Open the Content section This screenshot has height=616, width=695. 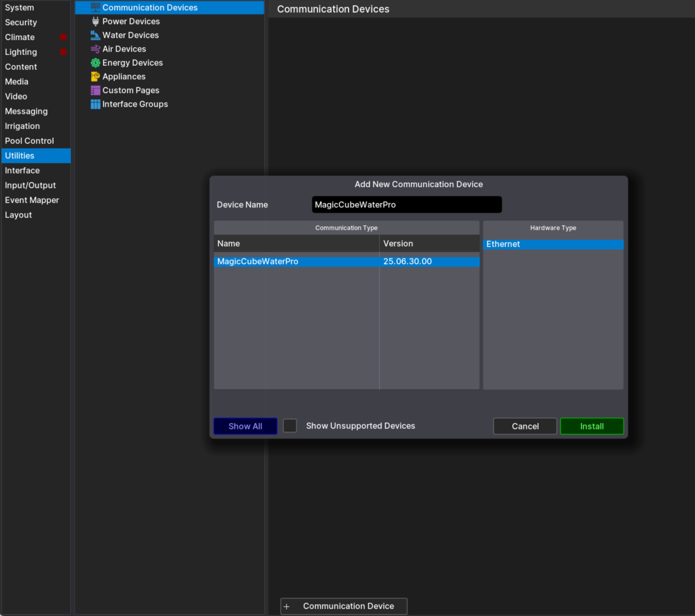tap(36, 66)
